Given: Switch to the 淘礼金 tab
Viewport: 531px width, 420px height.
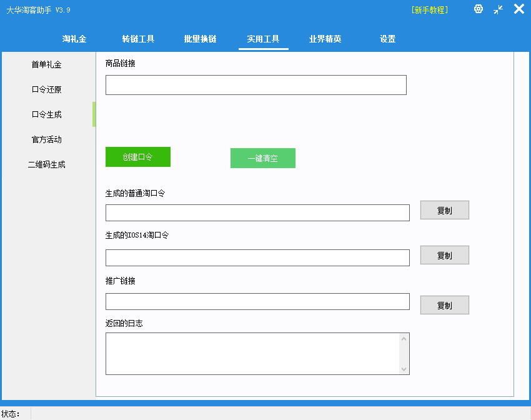Looking at the screenshot, I should [74, 39].
